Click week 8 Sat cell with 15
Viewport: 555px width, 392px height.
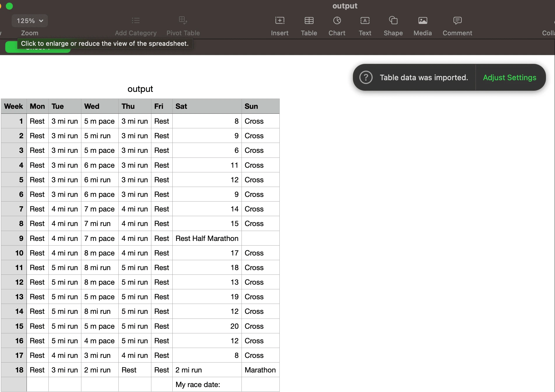(207, 223)
